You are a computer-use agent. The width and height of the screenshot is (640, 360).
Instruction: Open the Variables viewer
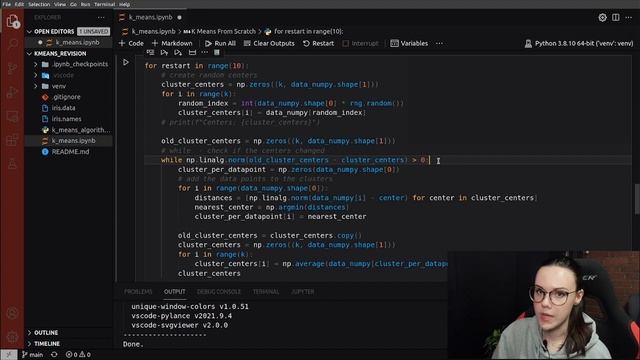click(x=409, y=43)
